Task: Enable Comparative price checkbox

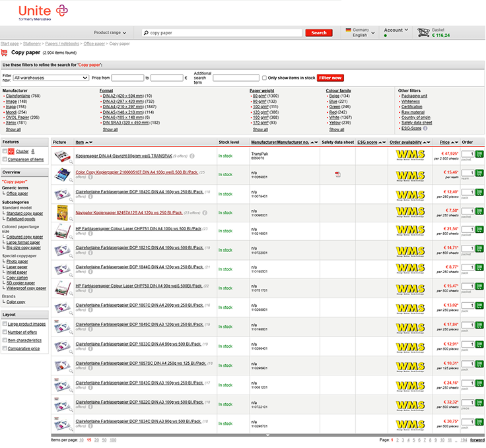Action: tap(5, 348)
